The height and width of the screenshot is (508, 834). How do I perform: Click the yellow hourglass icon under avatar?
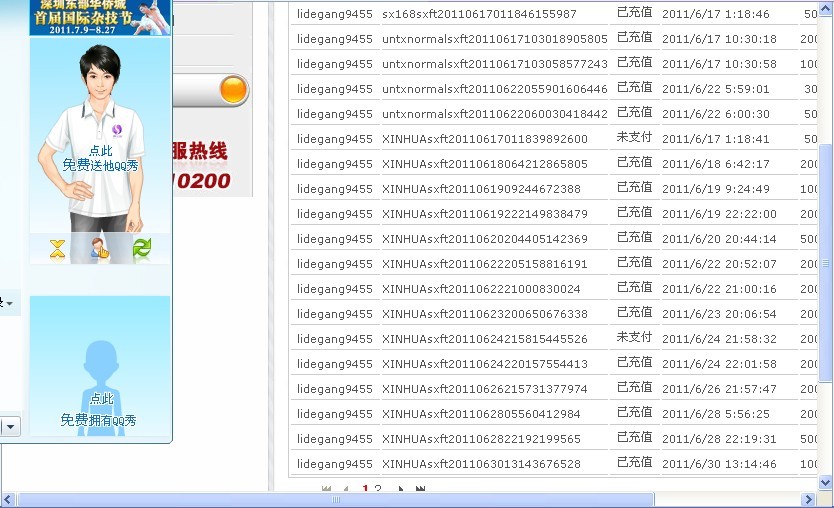coord(58,249)
